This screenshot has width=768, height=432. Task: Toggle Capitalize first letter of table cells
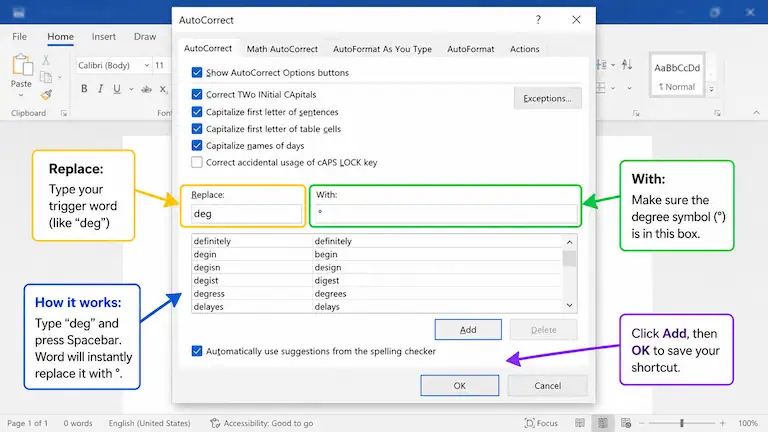point(197,129)
